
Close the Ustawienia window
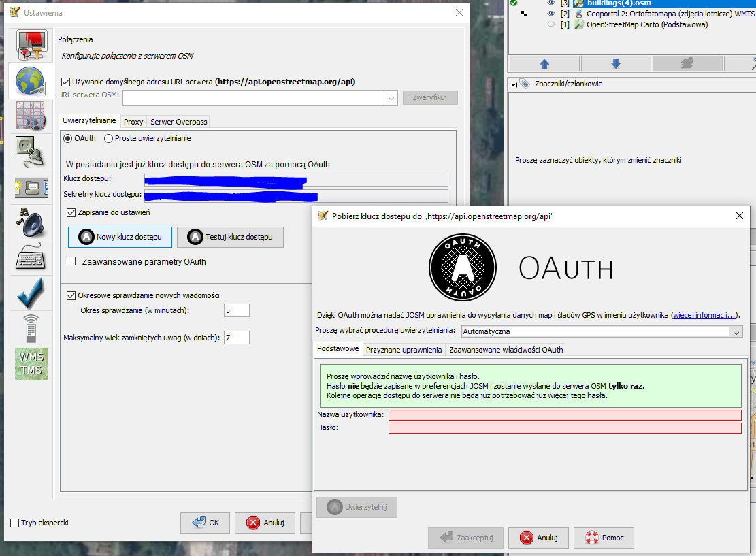pos(459,12)
